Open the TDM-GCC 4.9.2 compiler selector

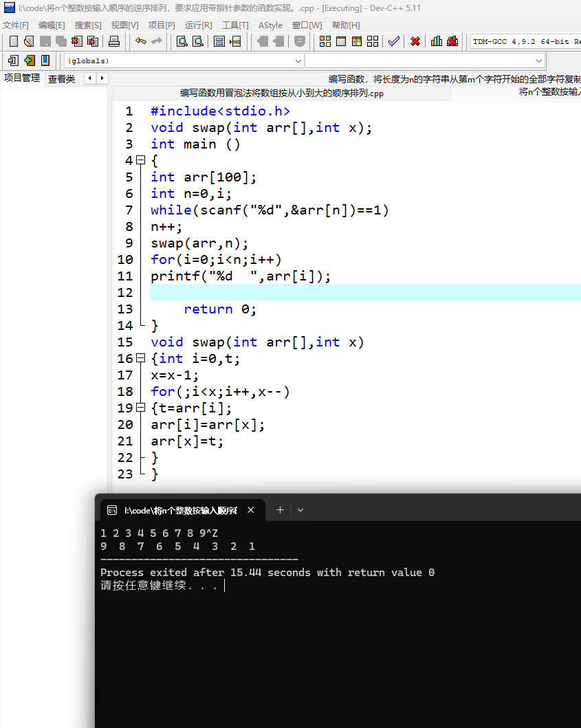pos(526,41)
